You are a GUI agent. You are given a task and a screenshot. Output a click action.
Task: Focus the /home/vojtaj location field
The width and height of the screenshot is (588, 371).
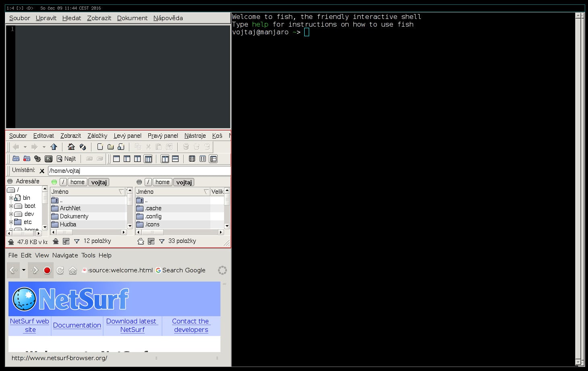(139, 171)
